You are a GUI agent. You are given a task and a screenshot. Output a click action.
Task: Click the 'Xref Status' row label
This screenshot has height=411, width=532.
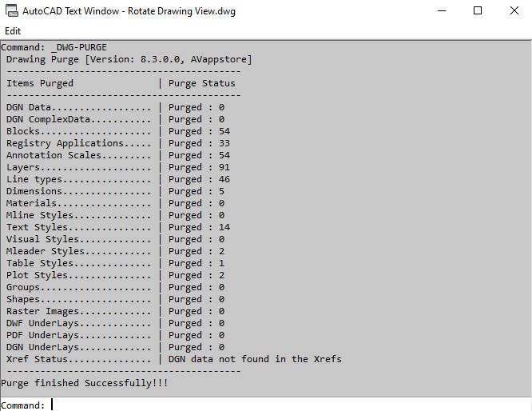point(37,359)
